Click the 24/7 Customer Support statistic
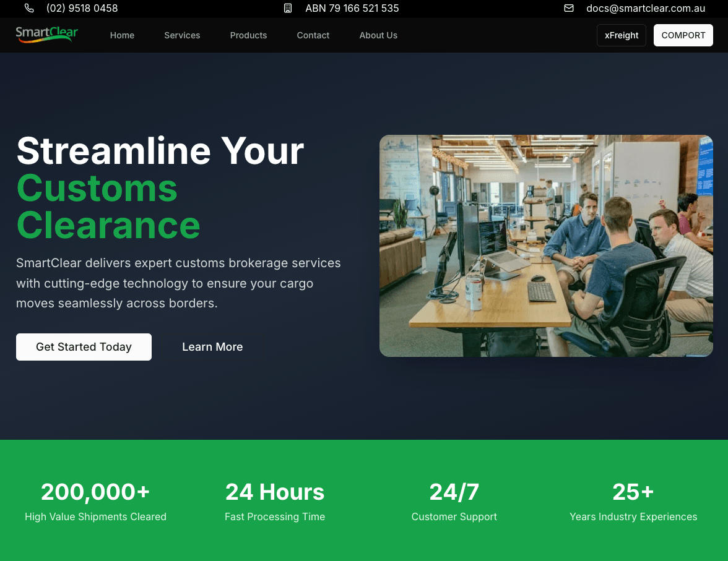 tap(454, 501)
